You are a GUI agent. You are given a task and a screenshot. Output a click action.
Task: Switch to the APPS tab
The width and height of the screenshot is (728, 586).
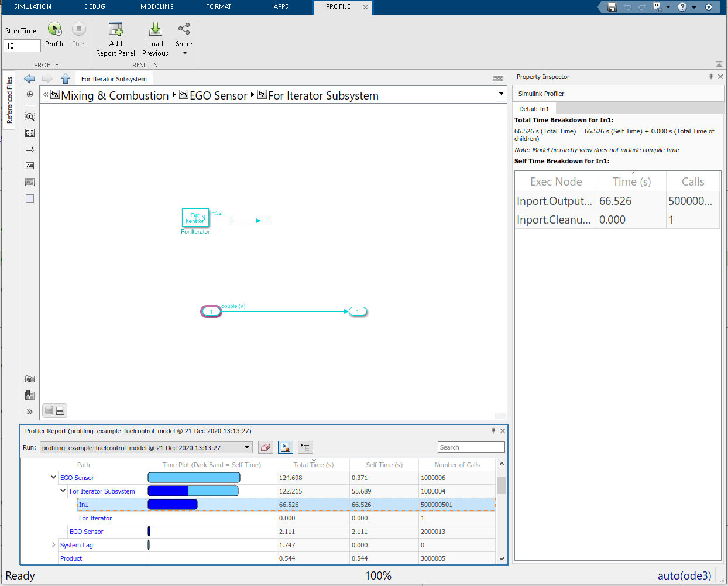tap(281, 7)
